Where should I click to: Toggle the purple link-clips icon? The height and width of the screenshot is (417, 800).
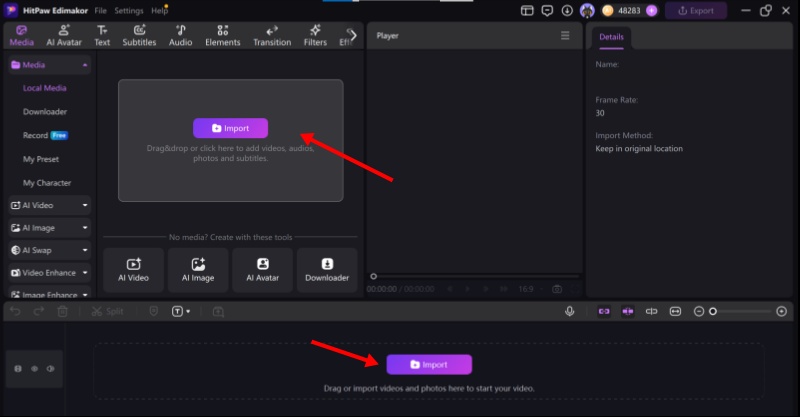coord(604,311)
